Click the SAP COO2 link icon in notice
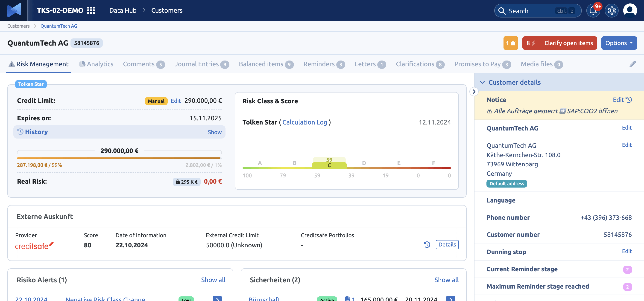Image resolution: width=644 pixels, height=301 pixels. pos(563,111)
